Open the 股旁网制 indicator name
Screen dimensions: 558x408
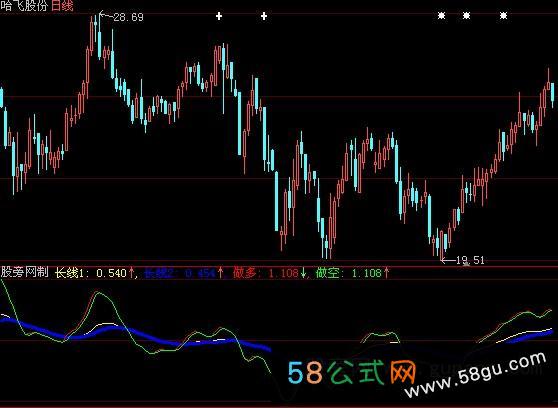tap(24, 272)
